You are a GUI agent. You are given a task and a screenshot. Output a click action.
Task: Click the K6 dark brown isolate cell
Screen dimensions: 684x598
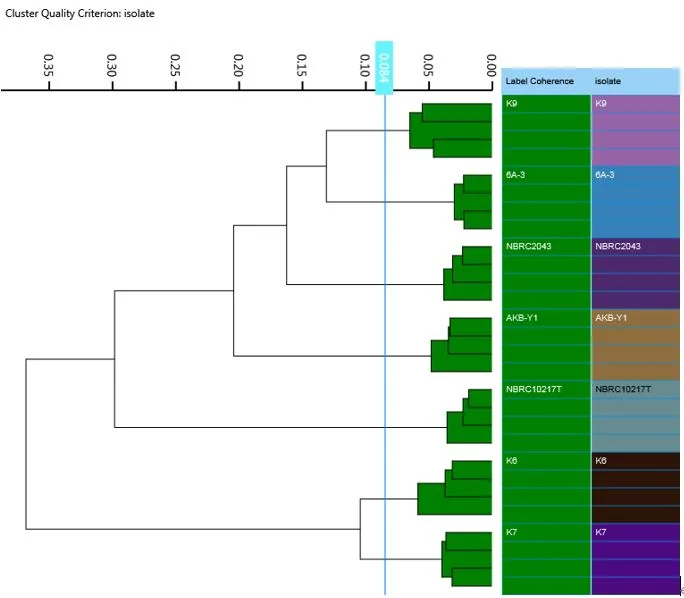(636, 488)
